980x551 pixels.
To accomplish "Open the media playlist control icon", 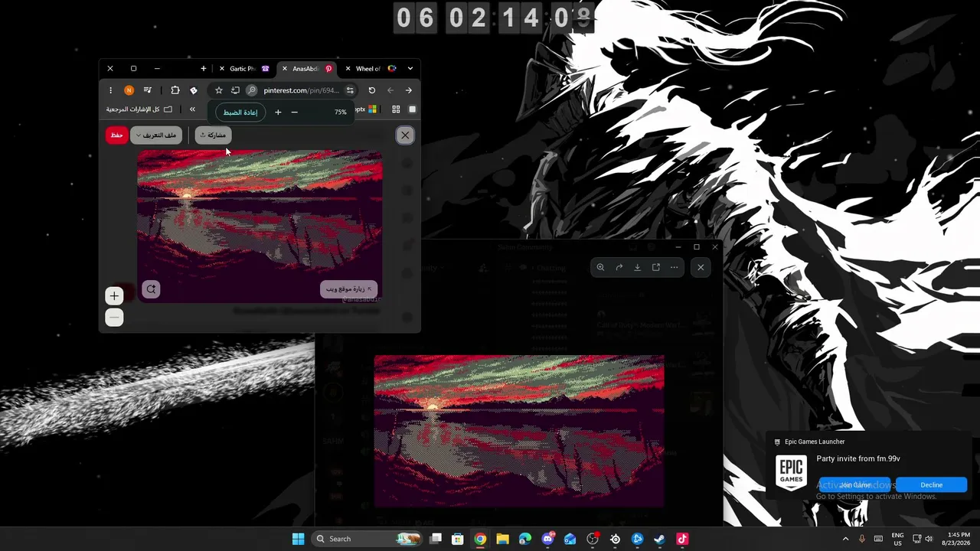I will coord(148,90).
